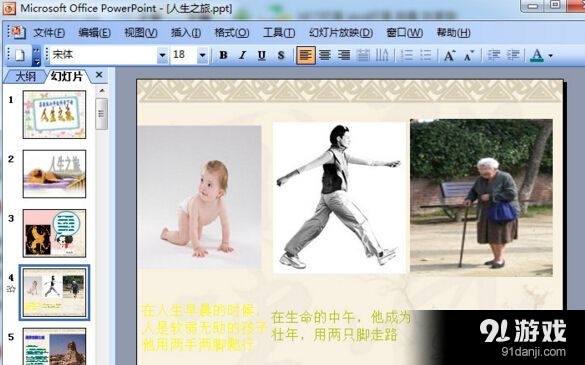Screen dimensions: 585x365
Task: Open the font name dropdown showing 宋体
Action: (162, 55)
